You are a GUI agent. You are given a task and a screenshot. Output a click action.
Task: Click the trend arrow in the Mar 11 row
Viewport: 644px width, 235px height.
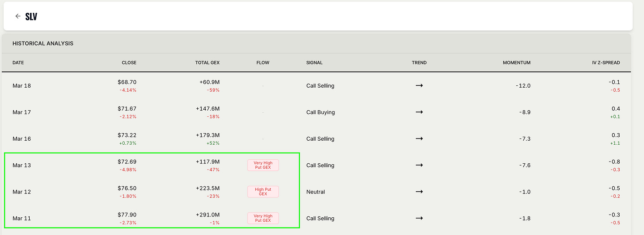click(x=419, y=218)
